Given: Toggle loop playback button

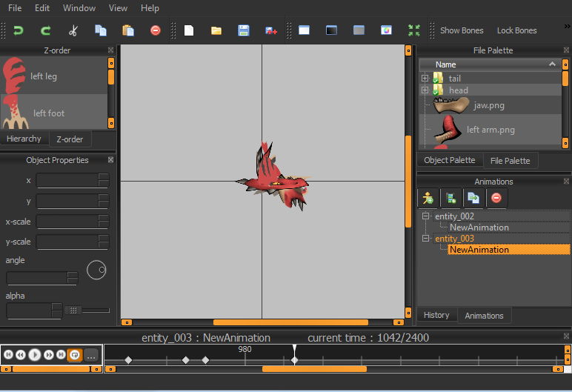Looking at the screenshot, I should (75, 355).
